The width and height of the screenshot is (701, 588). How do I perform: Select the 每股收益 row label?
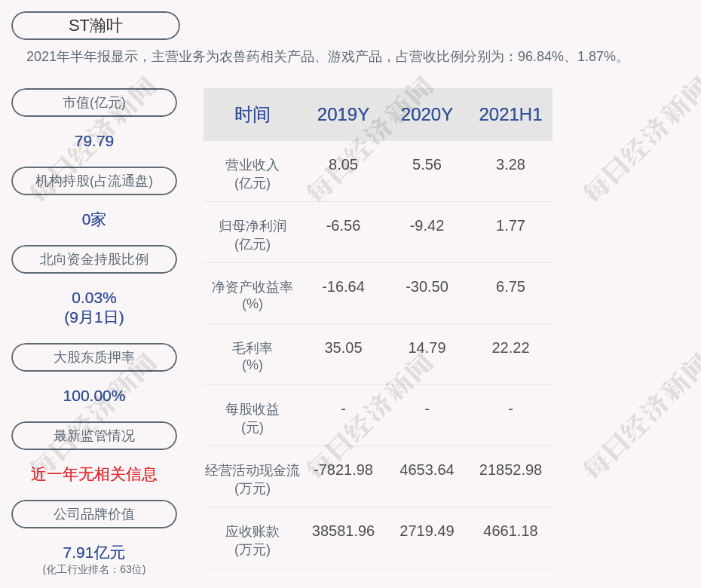(x=253, y=418)
